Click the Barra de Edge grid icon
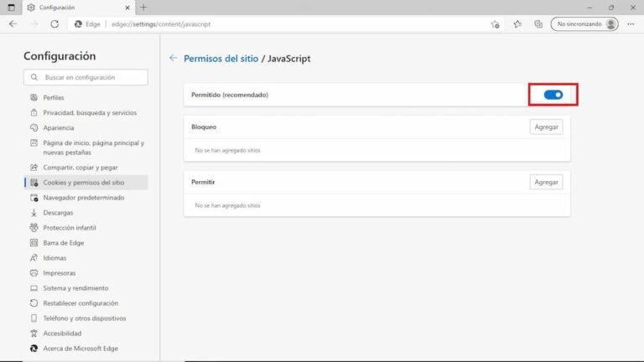Image resolution: width=644 pixels, height=362 pixels. pyautogui.click(x=34, y=243)
